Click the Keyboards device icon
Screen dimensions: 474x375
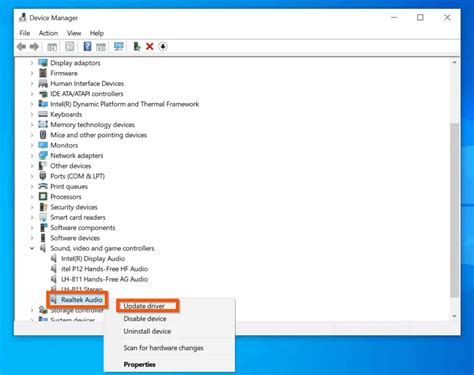tap(43, 114)
